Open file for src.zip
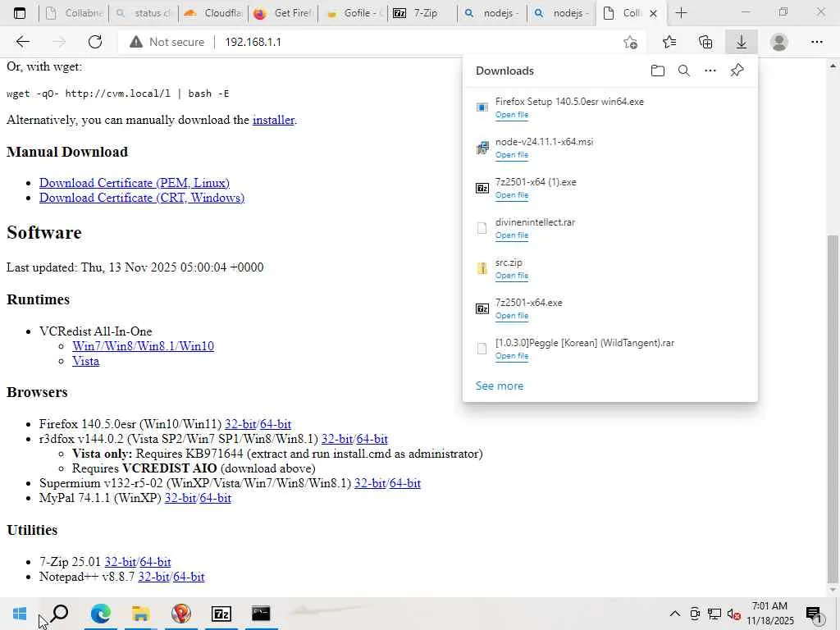This screenshot has height=630, width=840. click(x=512, y=276)
